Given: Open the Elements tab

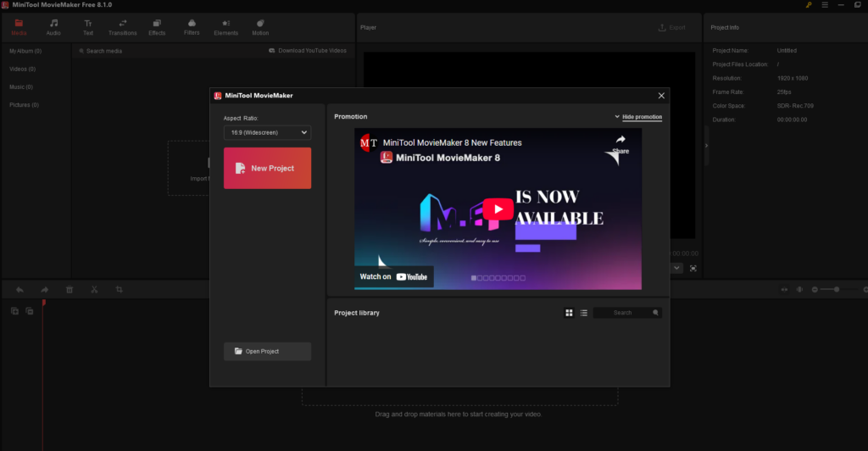Looking at the screenshot, I should tap(225, 27).
